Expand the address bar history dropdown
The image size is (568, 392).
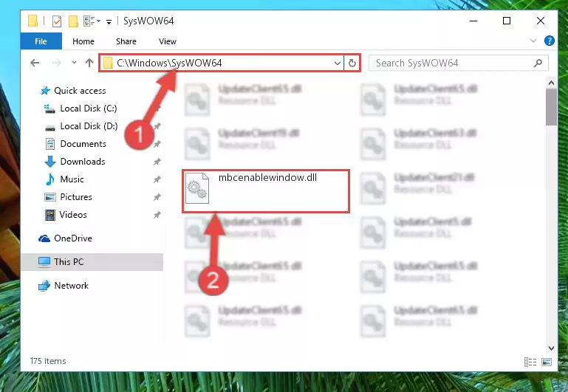pyautogui.click(x=338, y=63)
